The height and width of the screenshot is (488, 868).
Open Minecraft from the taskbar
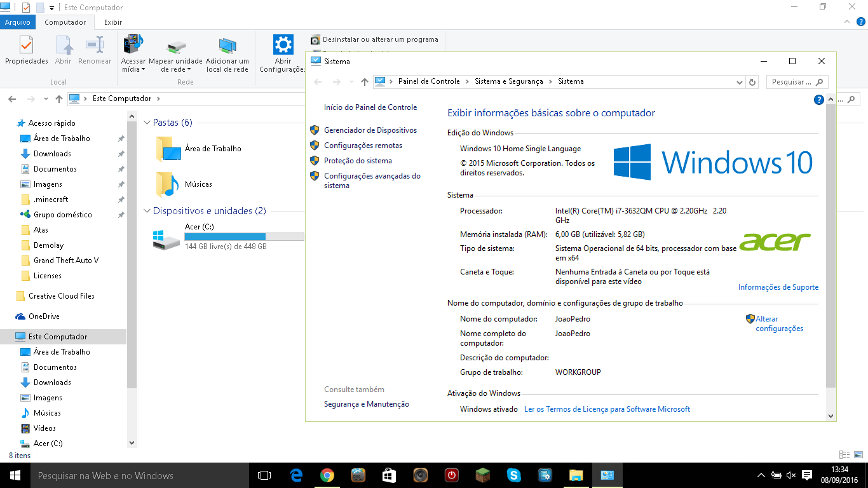tap(483, 475)
